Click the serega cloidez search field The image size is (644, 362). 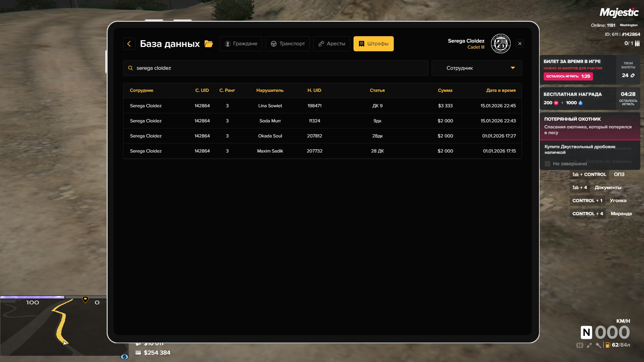click(x=275, y=68)
